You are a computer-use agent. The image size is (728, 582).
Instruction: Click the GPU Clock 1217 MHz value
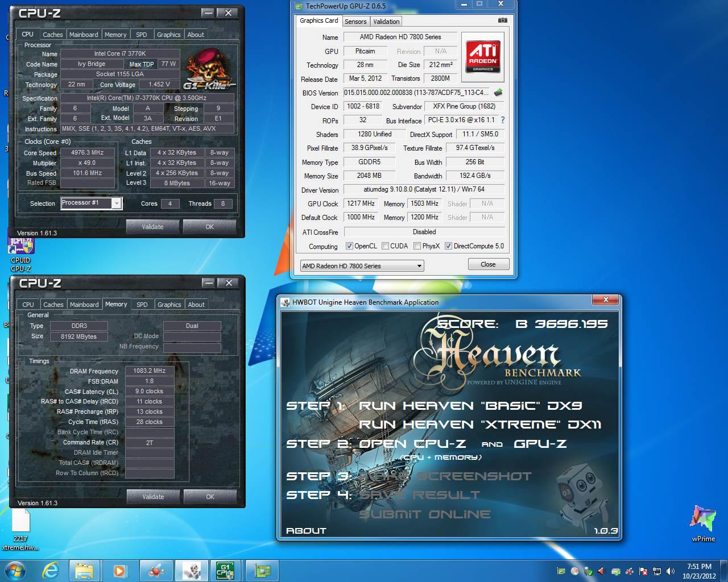[x=361, y=203]
